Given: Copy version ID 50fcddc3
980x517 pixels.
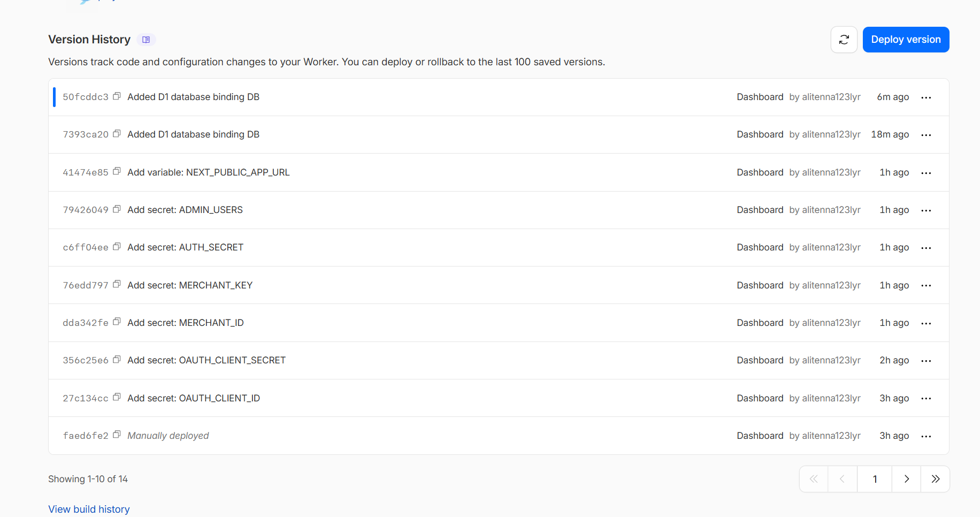Looking at the screenshot, I should (x=117, y=96).
